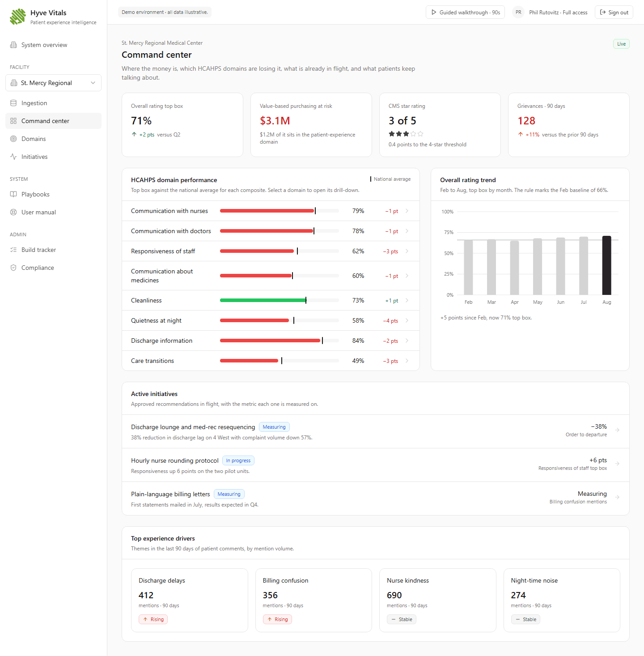Expand the Discharge information chevron
The height and width of the screenshot is (656, 644).
point(407,341)
